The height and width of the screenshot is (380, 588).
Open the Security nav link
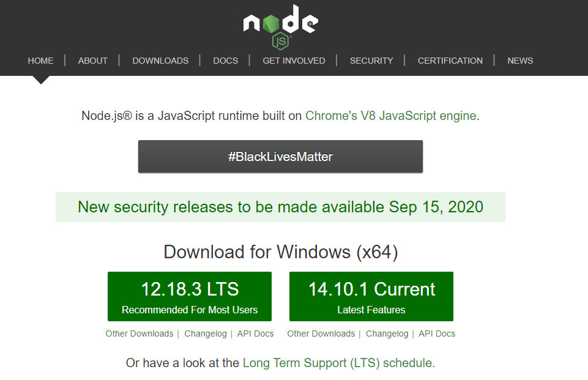[371, 61]
